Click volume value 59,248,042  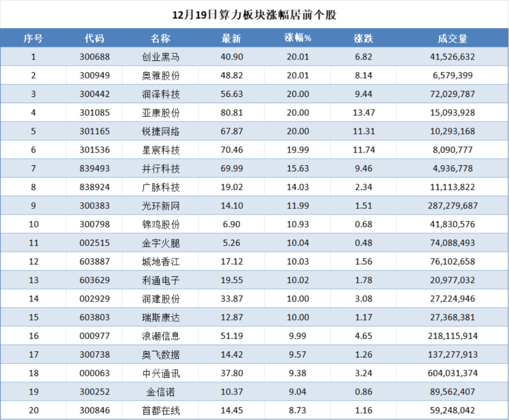[452, 411]
